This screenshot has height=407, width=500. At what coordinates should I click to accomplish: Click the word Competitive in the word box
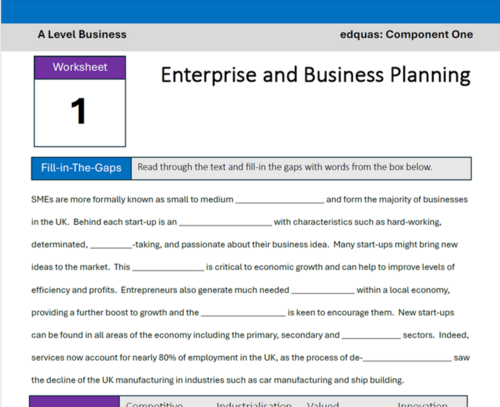tap(154, 404)
